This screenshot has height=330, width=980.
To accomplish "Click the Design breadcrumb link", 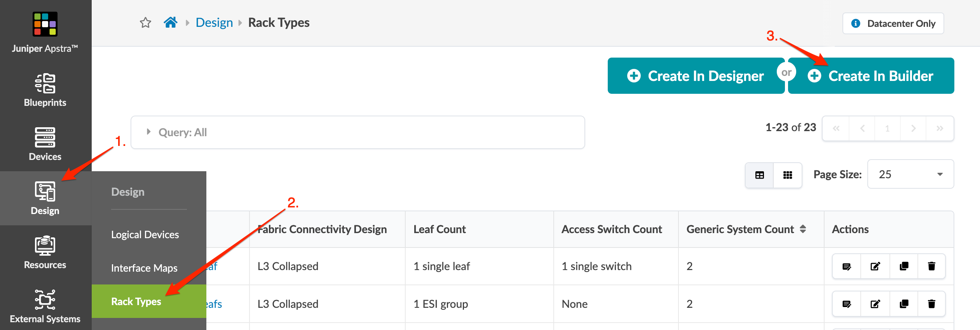I will click(x=214, y=23).
